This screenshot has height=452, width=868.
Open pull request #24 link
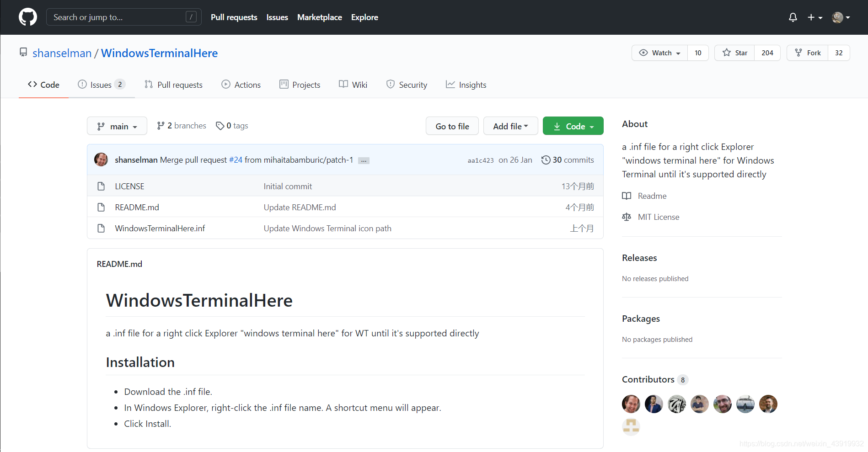[236, 160]
